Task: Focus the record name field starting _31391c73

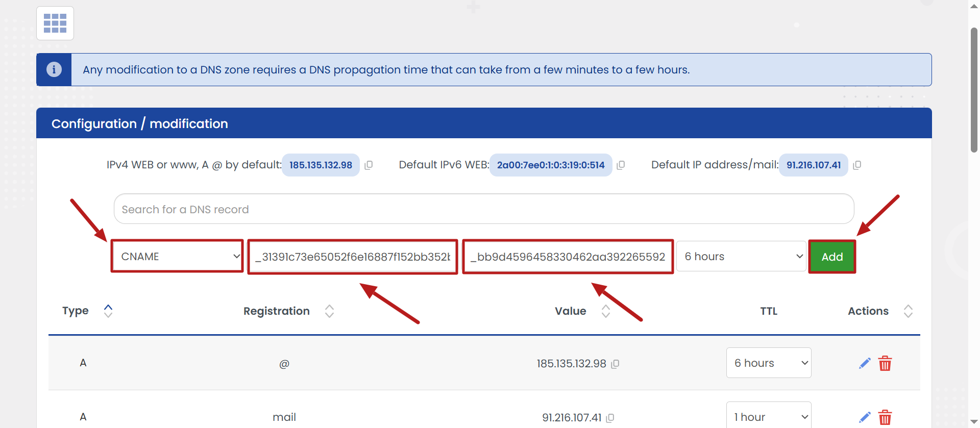Action: pyautogui.click(x=353, y=257)
